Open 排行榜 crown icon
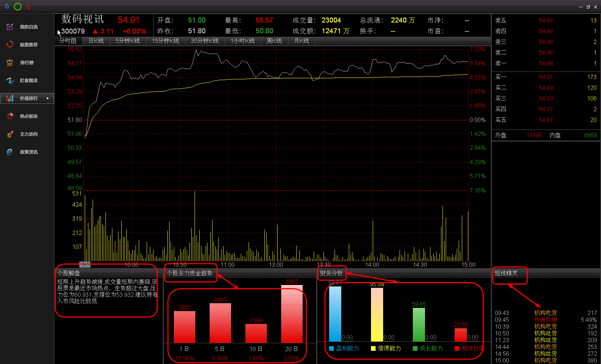601x364 pixels. tap(10, 63)
